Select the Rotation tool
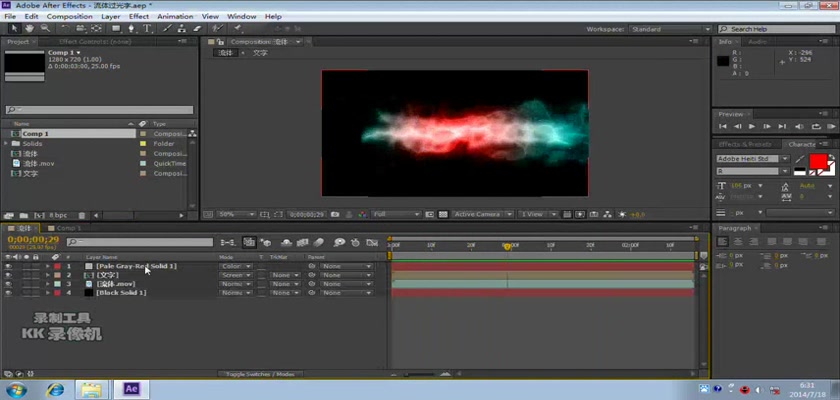The image size is (840, 400). 65,28
